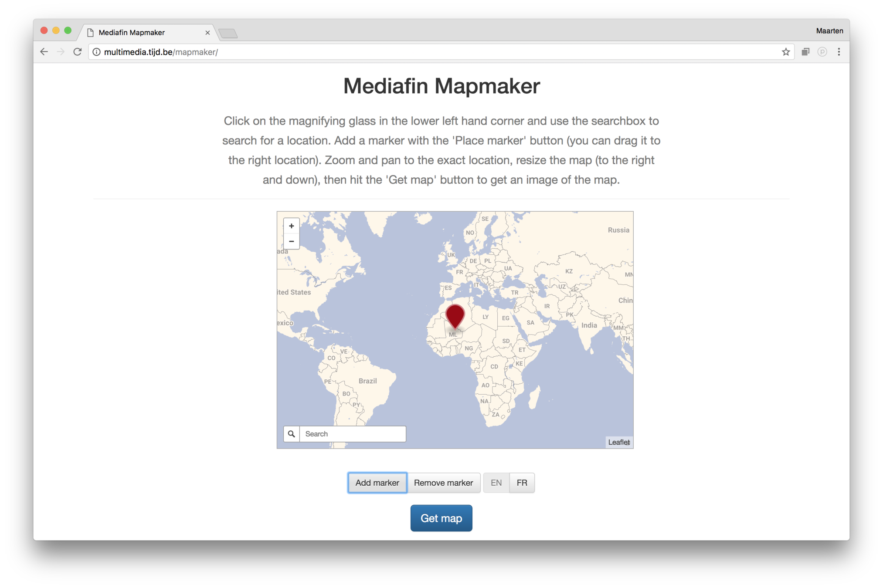The height and width of the screenshot is (588, 883).
Task: Click the site information icon in address bar
Action: (96, 52)
